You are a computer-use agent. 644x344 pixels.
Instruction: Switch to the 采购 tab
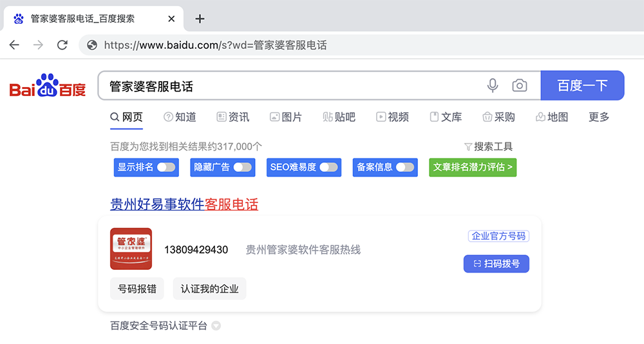coord(498,117)
